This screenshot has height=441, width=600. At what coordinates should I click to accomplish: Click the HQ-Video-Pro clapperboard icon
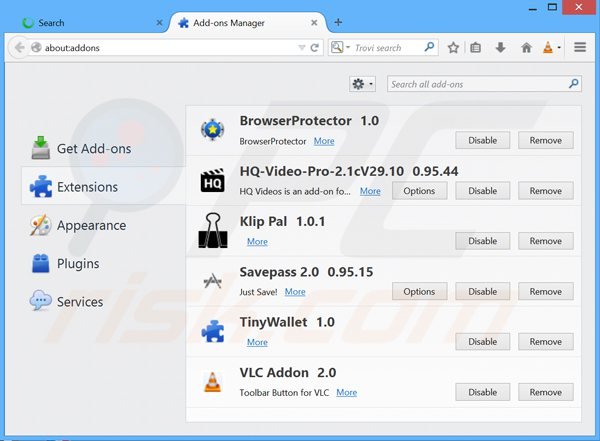coord(212,180)
